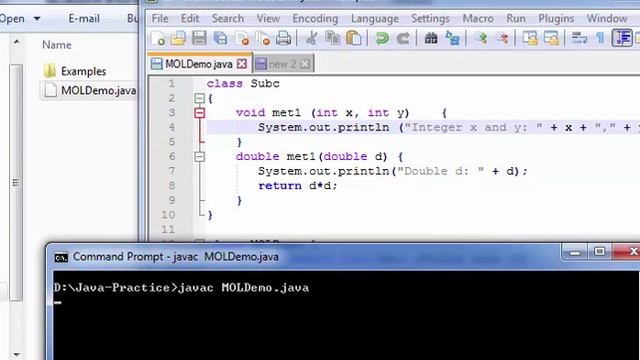Open Replace toolbar icon
Viewport: 640px width, 360px height.
(453, 38)
